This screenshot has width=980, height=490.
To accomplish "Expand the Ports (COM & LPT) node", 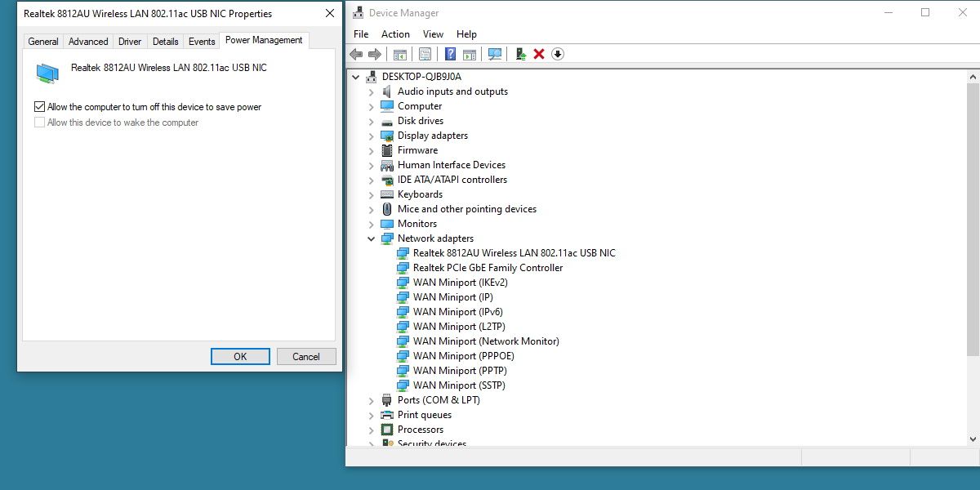I will pyautogui.click(x=372, y=400).
